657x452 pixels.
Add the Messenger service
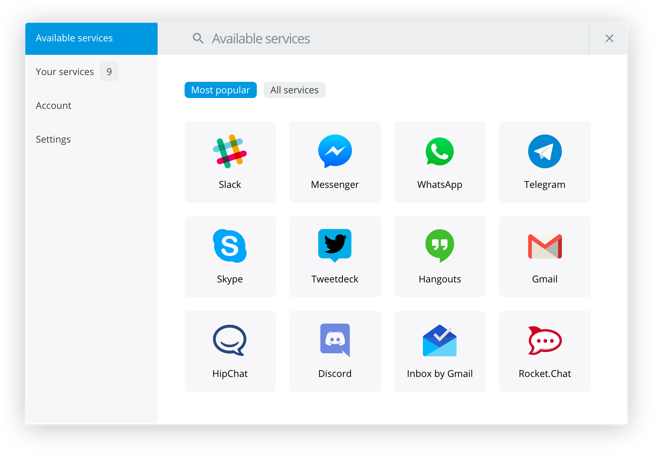pyautogui.click(x=335, y=162)
